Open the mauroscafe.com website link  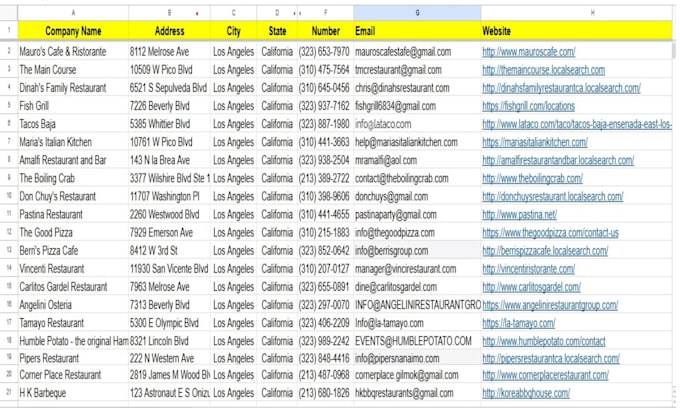click(529, 52)
